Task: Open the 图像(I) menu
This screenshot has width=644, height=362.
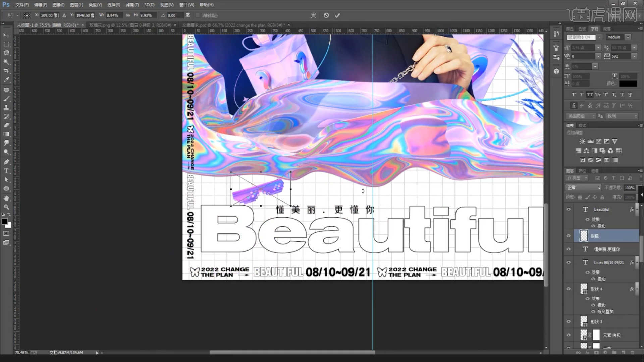Action: [x=58, y=5]
